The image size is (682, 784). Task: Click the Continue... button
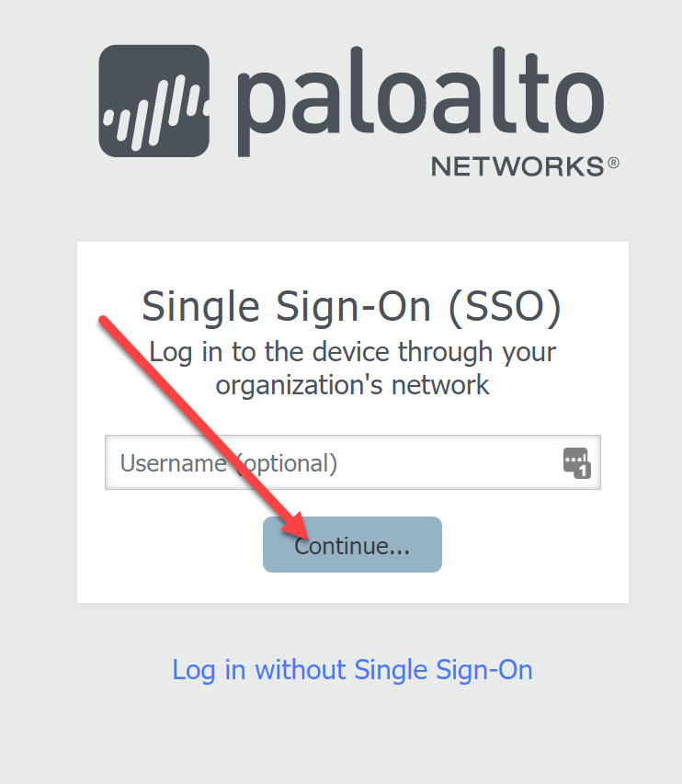[353, 544]
